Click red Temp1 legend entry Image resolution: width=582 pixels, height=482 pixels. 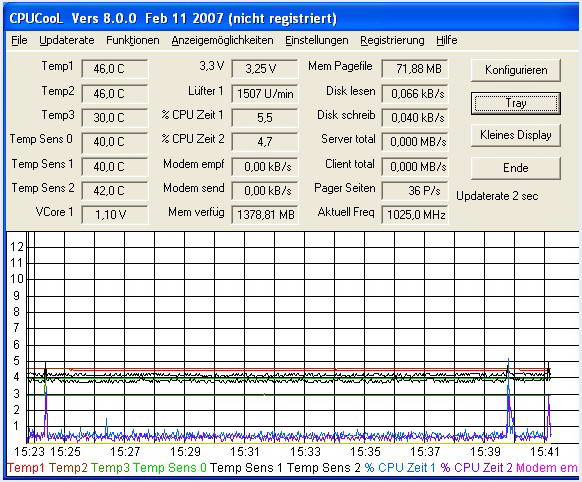click(x=26, y=468)
